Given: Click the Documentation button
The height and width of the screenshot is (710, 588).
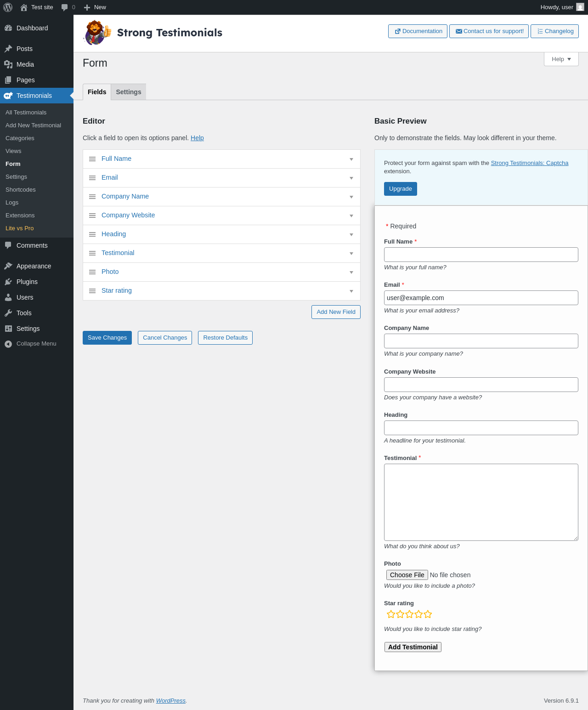Looking at the screenshot, I should [x=418, y=31].
